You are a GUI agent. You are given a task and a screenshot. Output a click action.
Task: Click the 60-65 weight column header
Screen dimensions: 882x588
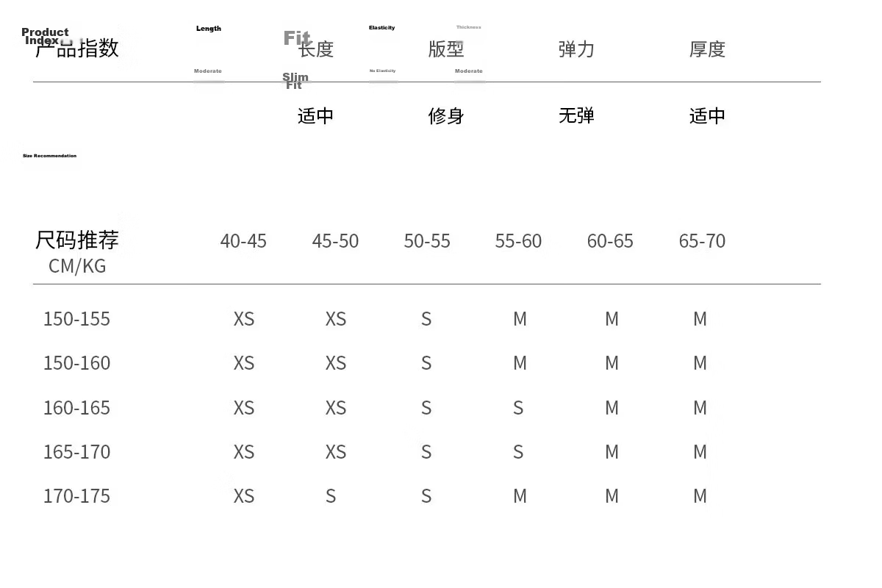[x=610, y=241]
